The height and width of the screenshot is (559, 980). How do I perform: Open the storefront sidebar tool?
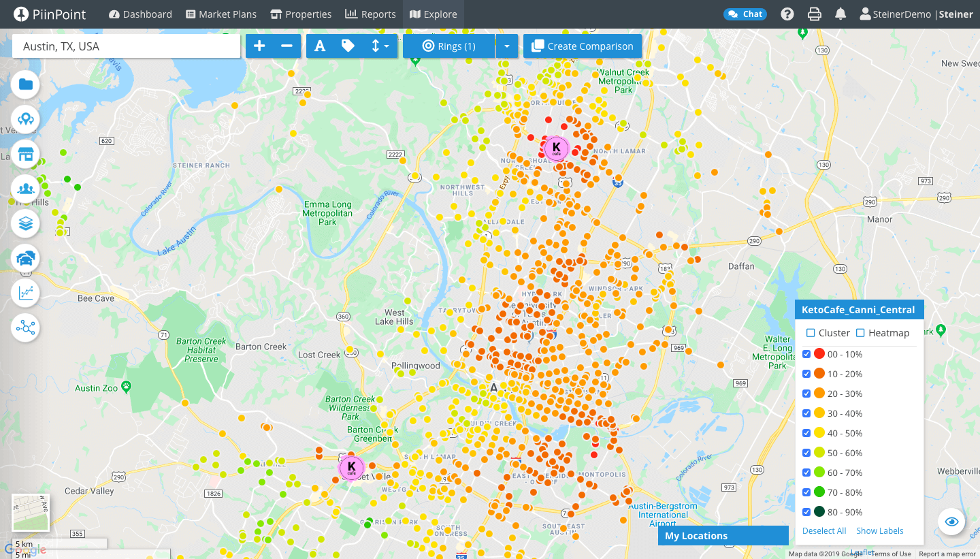pyautogui.click(x=26, y=154)
